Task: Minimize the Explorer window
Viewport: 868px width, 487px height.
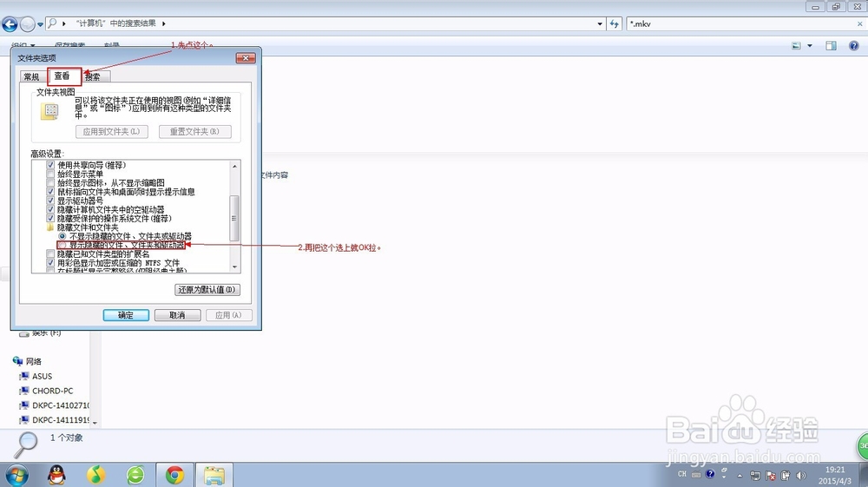Action: coord(815,7)
